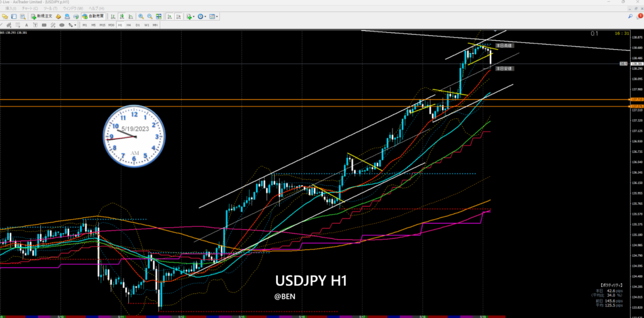Open the tile windows layout icon

tap(159, 16)
